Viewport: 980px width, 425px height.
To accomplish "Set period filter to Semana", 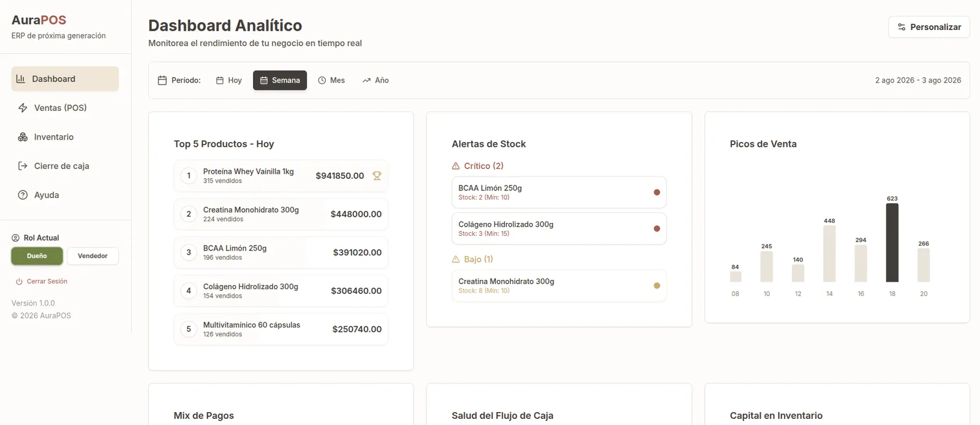I will (280, 80).
